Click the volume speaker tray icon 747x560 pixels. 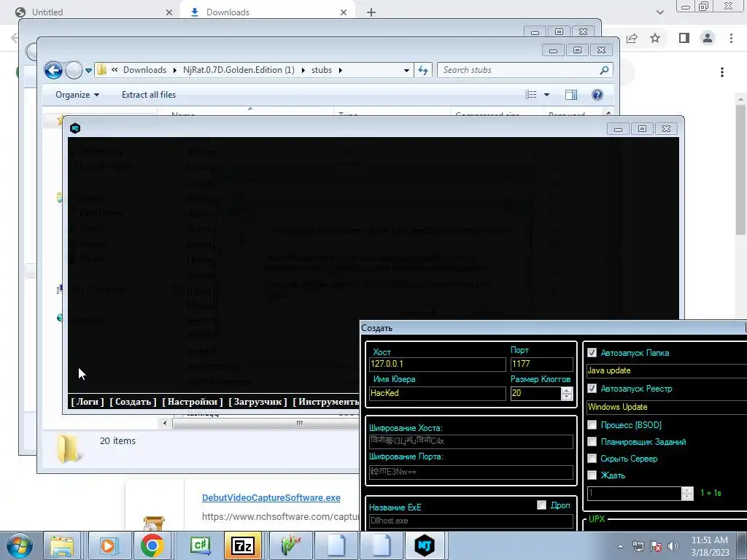[673, 546]
